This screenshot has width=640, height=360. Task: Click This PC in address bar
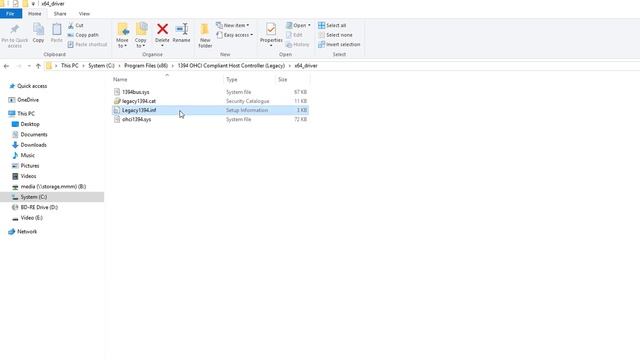69,66
